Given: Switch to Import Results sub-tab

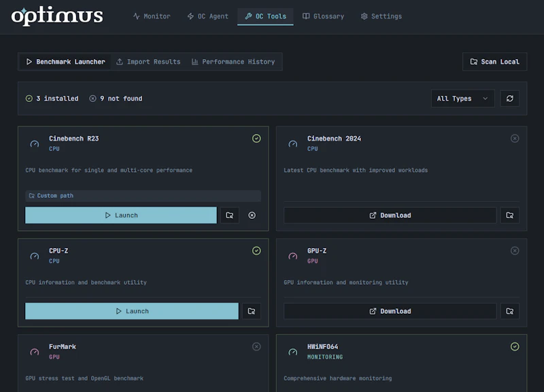Looking at the screenshot, I should (x=148, y=62).
